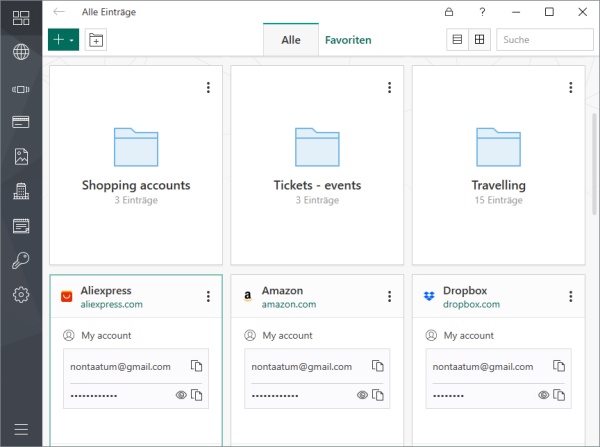Show Dropbox password with eye icon
This screenshot has width=600, height=447.
[543, 395]
